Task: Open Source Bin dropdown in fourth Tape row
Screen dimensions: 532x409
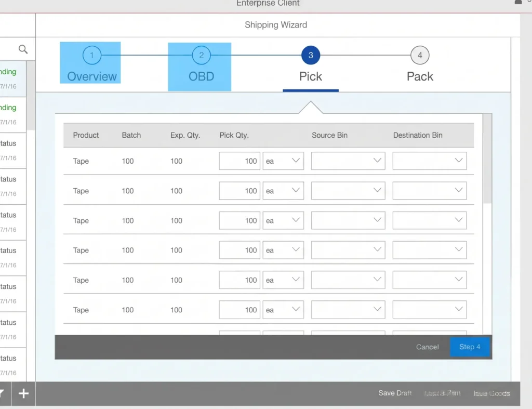Action: [x=348, y=250]
